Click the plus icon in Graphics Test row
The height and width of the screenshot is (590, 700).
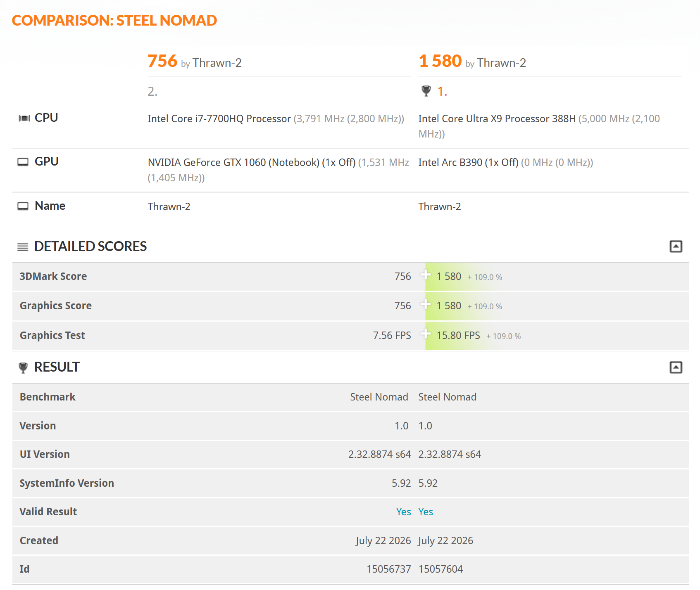[x=426, y=334]
